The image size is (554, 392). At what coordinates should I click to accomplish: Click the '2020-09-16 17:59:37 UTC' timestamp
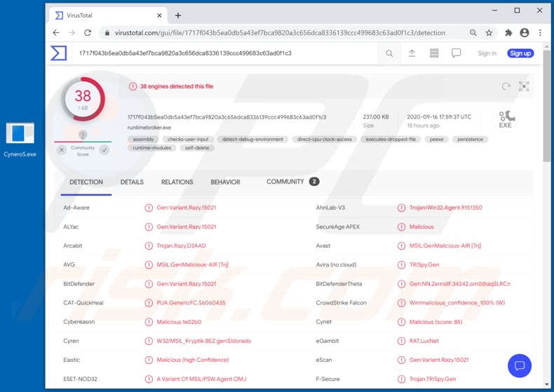tap(439, 117)
